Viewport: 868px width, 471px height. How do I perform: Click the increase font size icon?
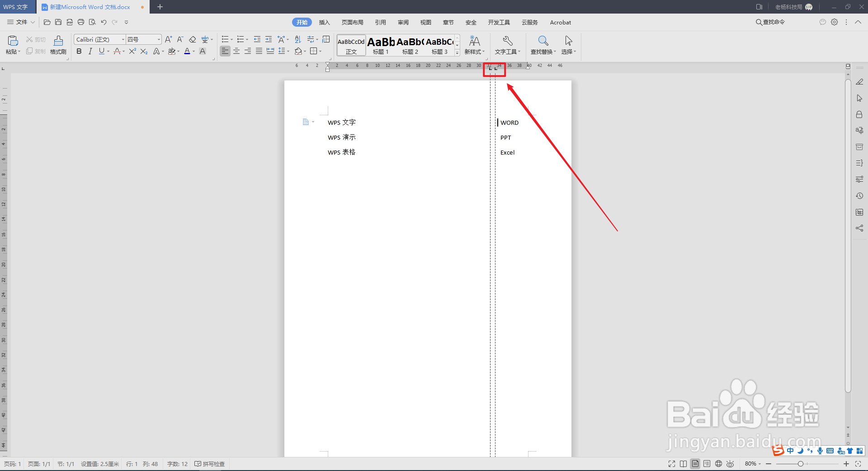tap(169, 39)
